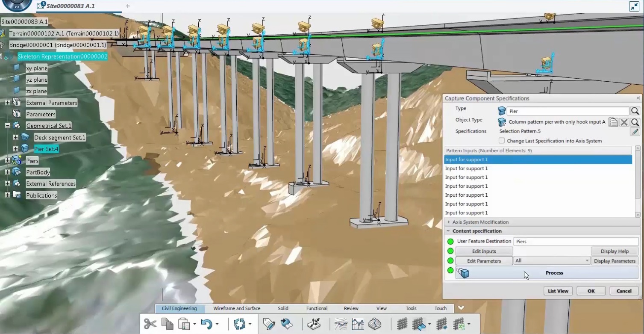Select the Tools tab
644x334 pixels.
pyautogui.click(x=411, y=308)
